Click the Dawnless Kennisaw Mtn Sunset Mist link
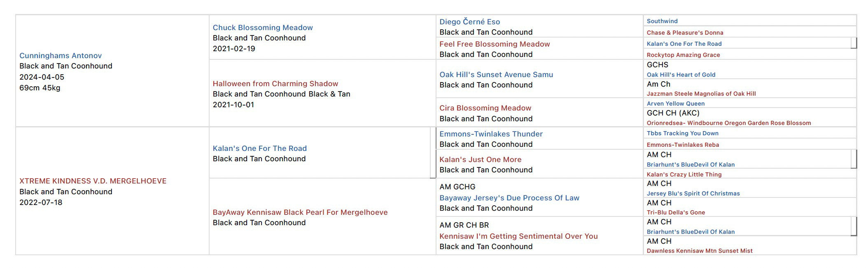This screenshot has height=268, width=868. 699,251
